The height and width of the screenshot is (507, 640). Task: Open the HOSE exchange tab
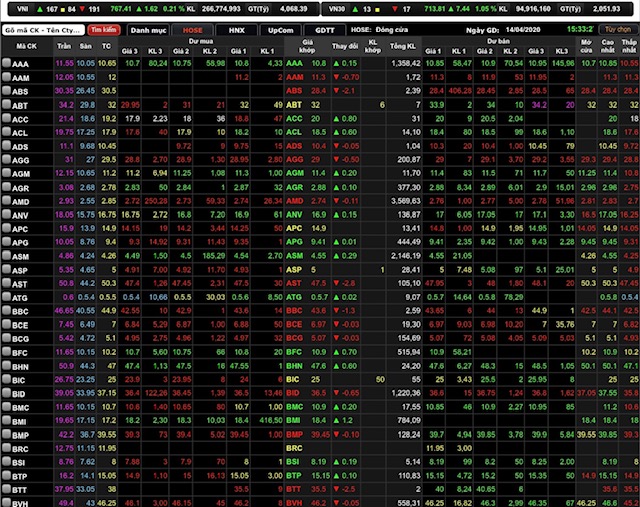point(192,30)
